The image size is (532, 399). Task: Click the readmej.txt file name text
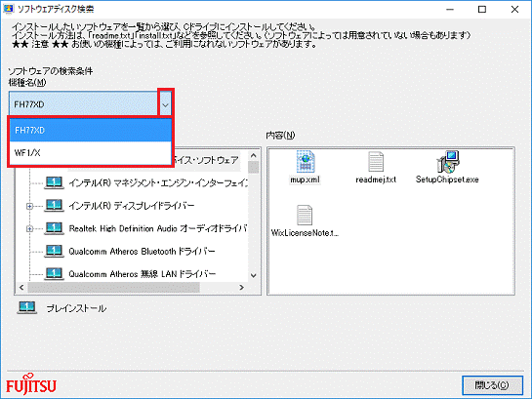point(376,180)
